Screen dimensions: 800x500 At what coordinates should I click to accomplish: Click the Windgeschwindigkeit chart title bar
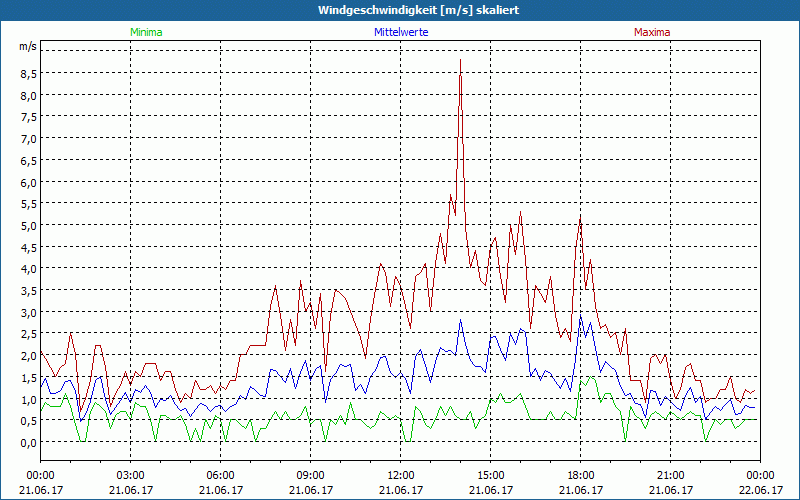pyautogui.click(x=400, y=10)
